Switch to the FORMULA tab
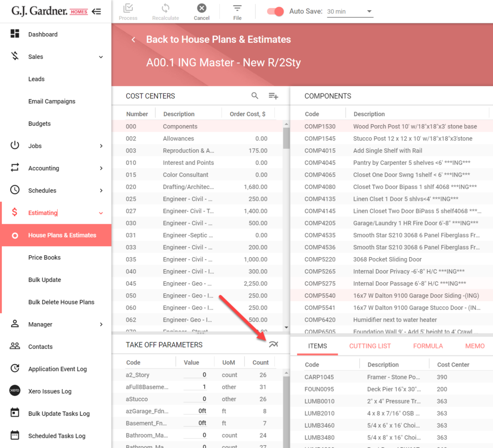Screen dimensions: 493x448 point(428,346)
